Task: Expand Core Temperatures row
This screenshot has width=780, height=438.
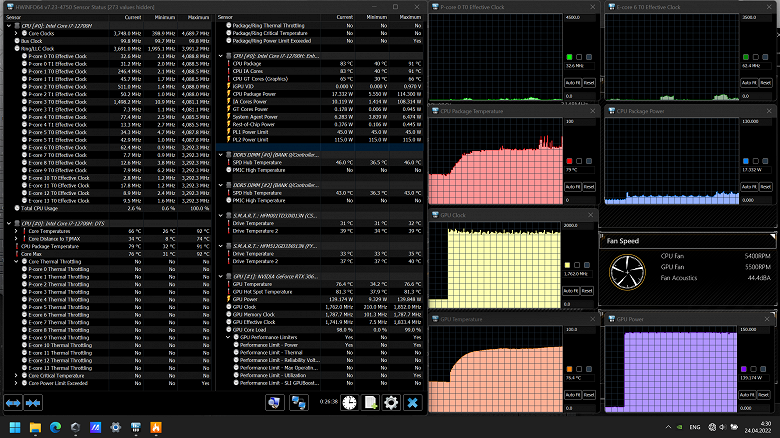Action: pos(16,231)
